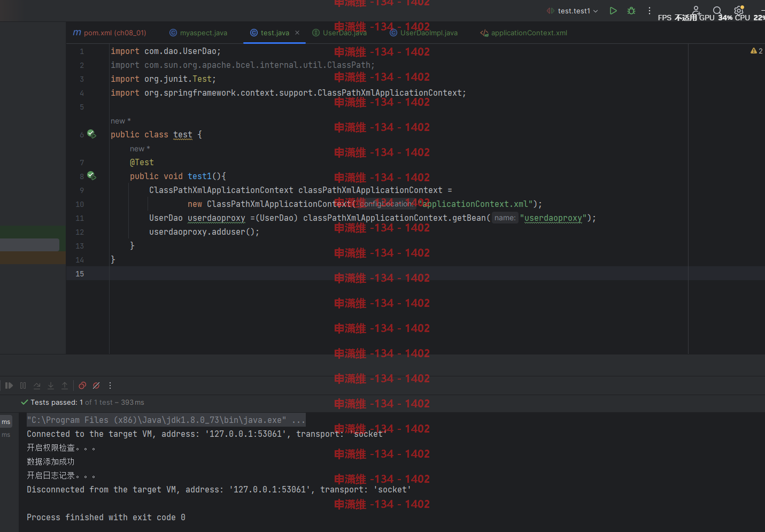Switch to myaspect.java tab
This screenshot has width=765, height=532.
198,33
